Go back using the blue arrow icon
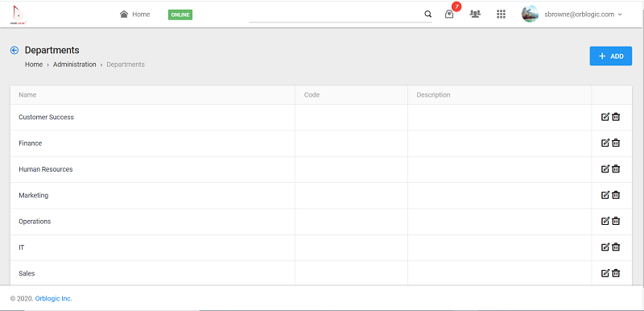 pos(14,50)
